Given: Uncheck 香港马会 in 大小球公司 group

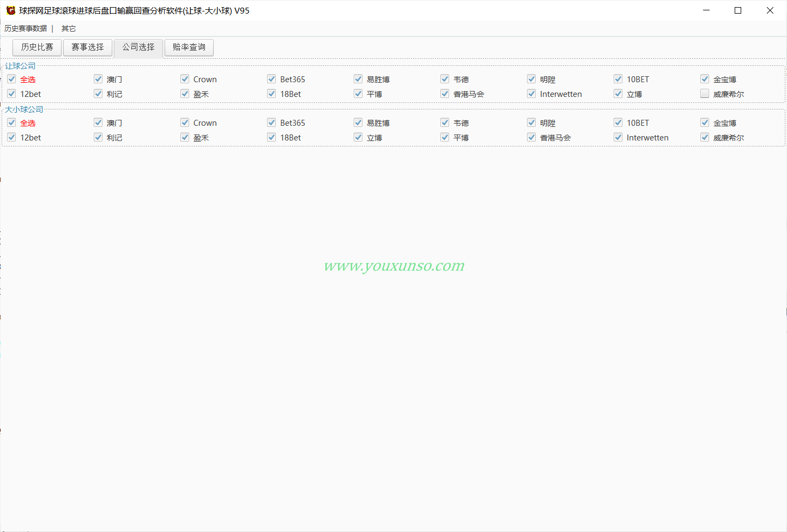Looking at the screenshot, I should tap(531, 137).
